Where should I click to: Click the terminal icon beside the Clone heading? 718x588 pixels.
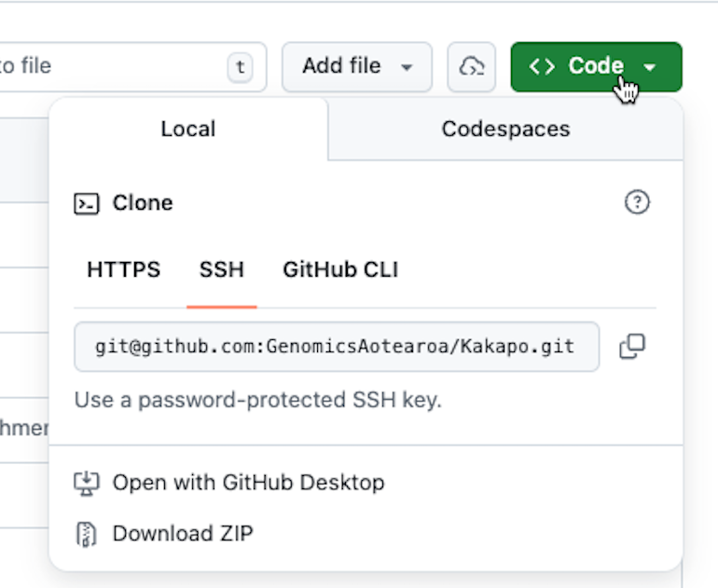[87, 203]
